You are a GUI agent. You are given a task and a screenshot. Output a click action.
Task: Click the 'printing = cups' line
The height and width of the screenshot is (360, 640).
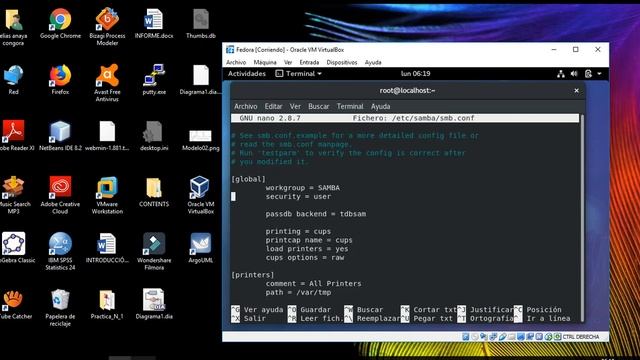[x=298, y=231]
